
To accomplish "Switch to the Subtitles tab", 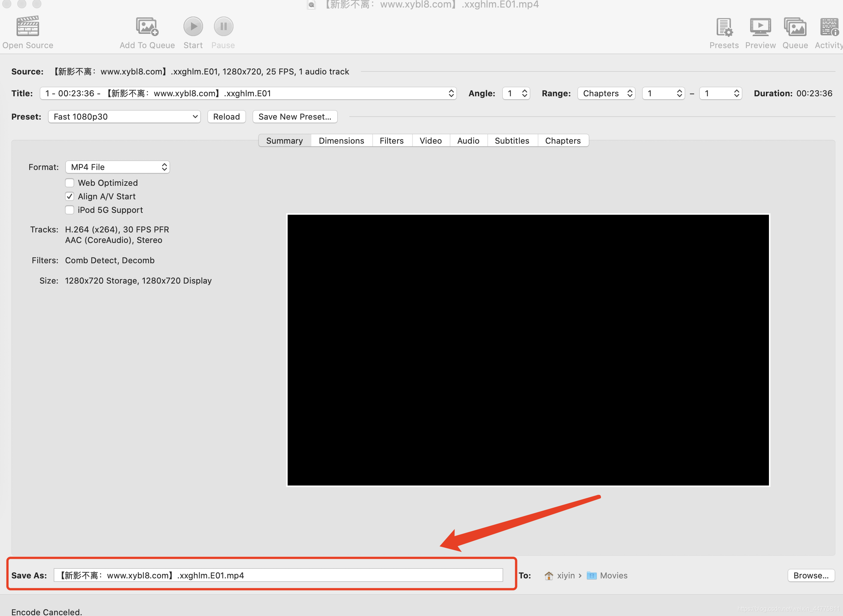I will tap(512, 141).
